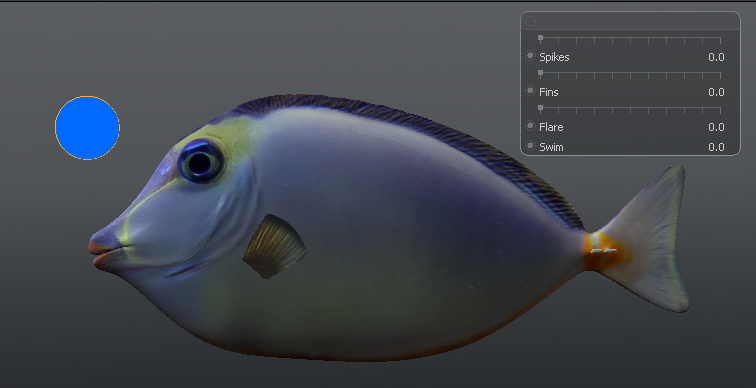Select the Spikes channel label
Screen dimensions: 756x388
(554, 57)
